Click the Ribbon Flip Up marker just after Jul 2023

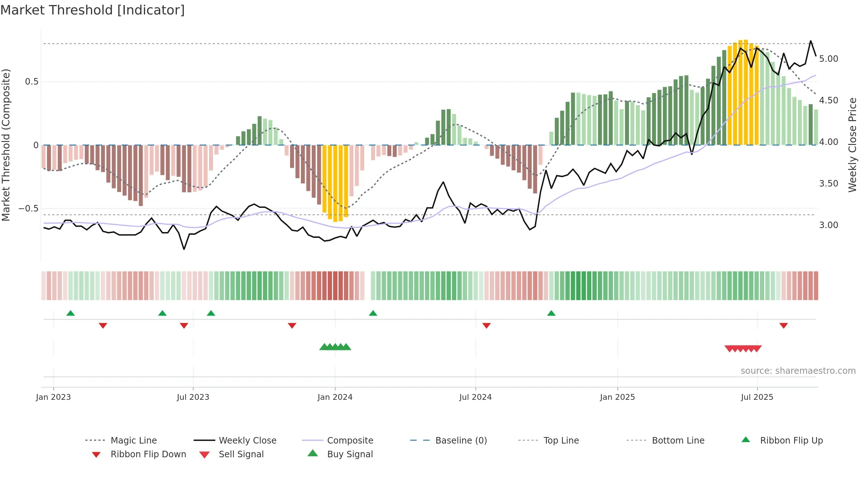tap(211, 313)
